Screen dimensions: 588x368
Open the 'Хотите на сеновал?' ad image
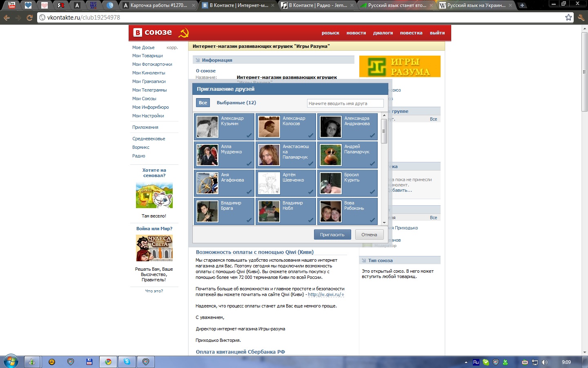[x=154, y=195]
